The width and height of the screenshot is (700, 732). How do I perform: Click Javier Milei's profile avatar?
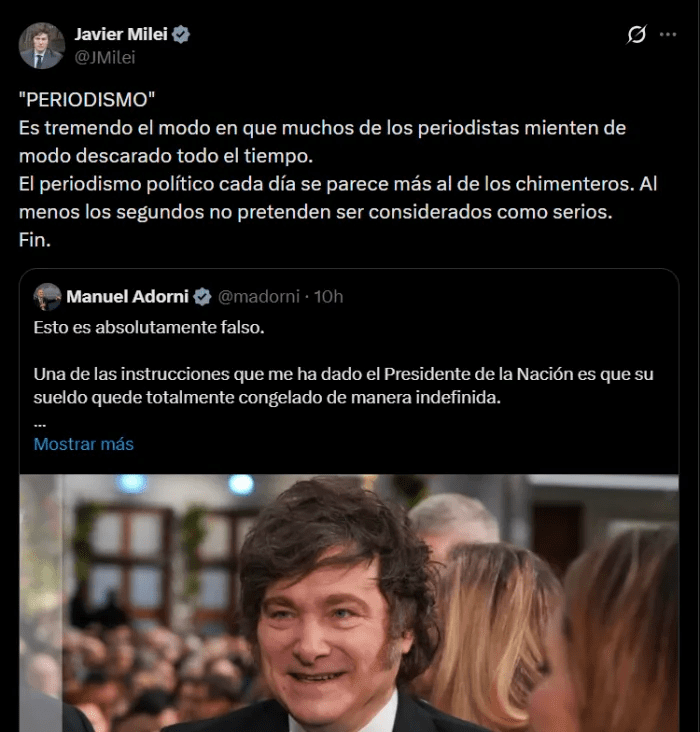click(x=41, y=45)
